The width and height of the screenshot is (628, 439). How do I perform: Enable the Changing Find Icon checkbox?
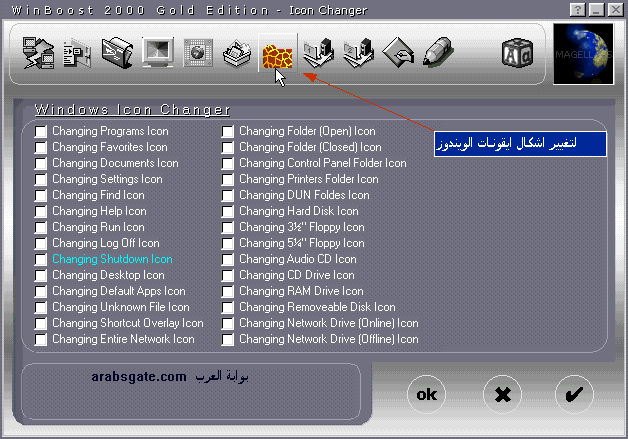coord(40,195)
